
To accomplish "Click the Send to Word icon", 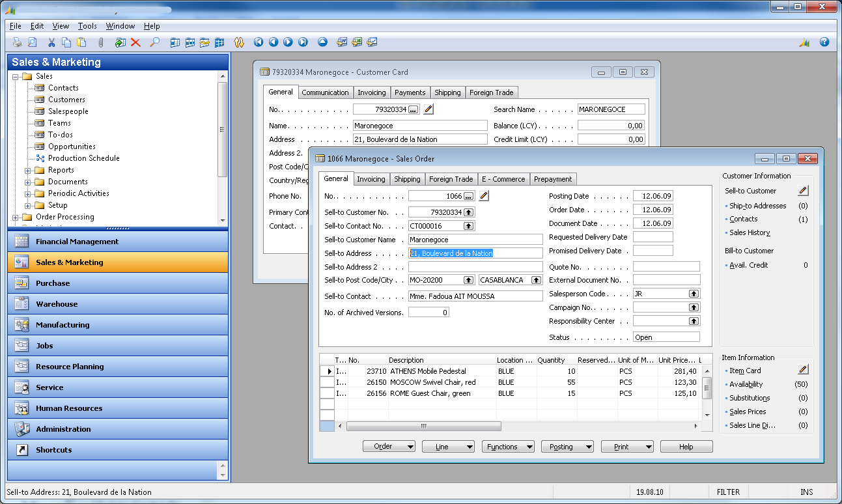I will pos(342,42).
